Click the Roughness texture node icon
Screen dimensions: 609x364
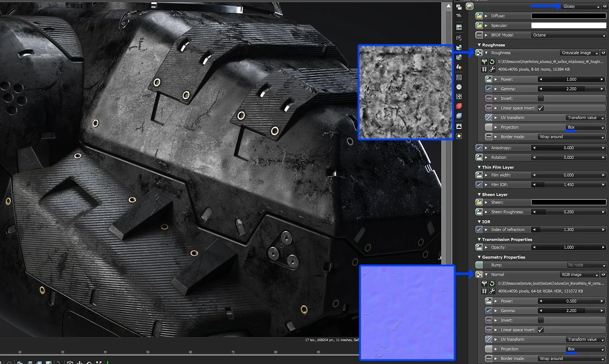(479, 53)
